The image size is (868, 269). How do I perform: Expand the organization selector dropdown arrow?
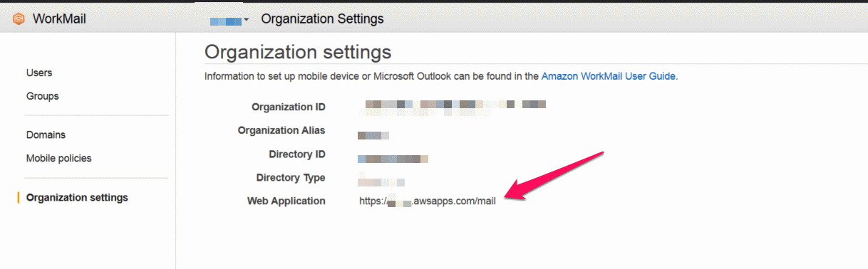246,20
